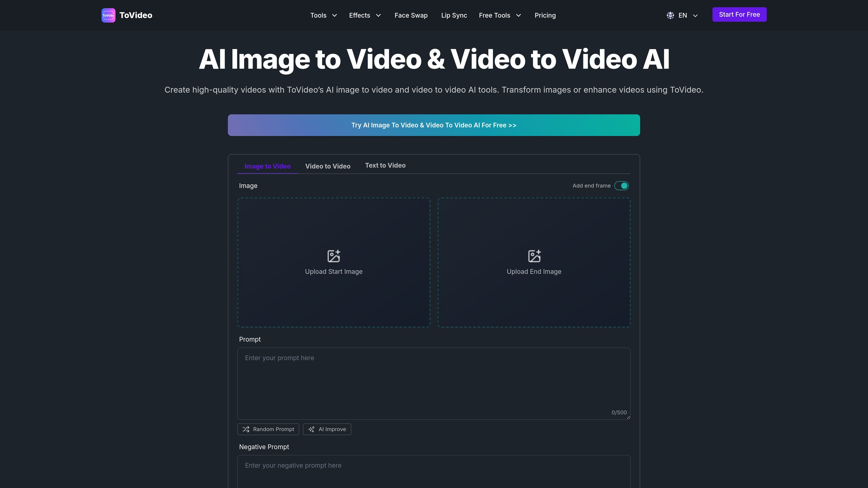Focus the negative prompt text area
The image size is (868, 488).
pyautogui.click(x=434, y=472)
